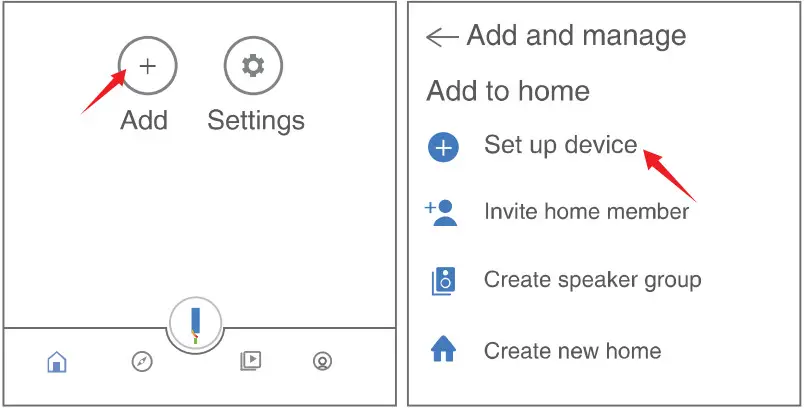
Task: Go to the Media tab icon
Action: [250, 361]
